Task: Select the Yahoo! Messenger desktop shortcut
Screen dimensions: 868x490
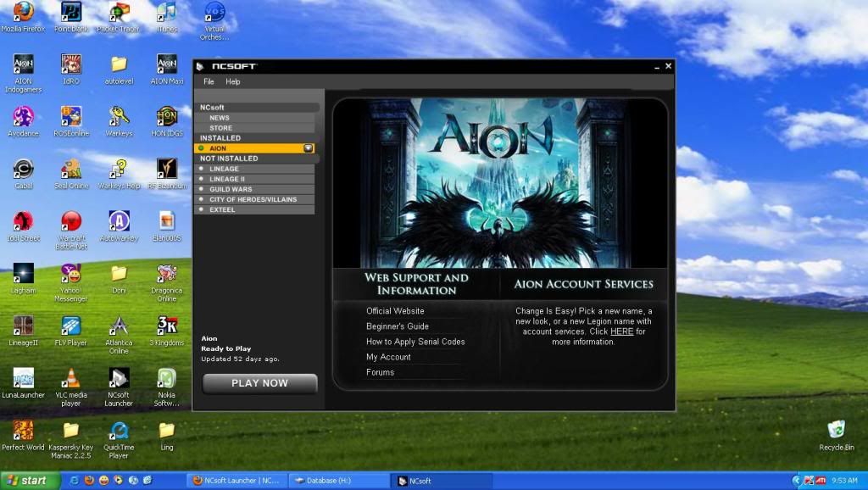Action: (x=71, y=282)
